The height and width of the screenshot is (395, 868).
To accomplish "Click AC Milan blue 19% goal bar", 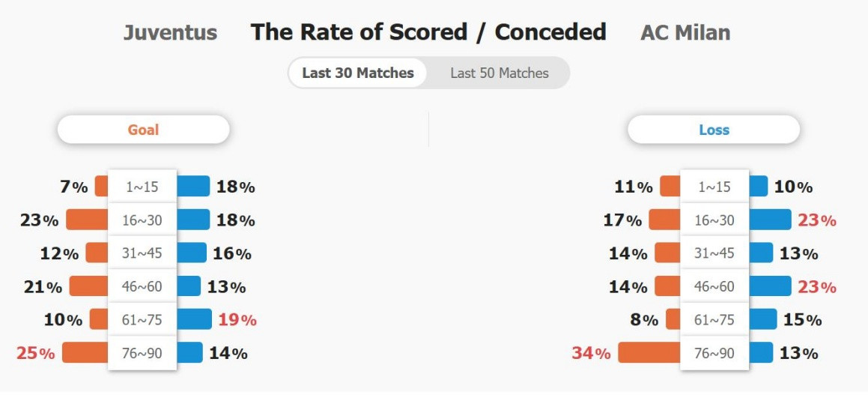I will click(x=194, y=319).
